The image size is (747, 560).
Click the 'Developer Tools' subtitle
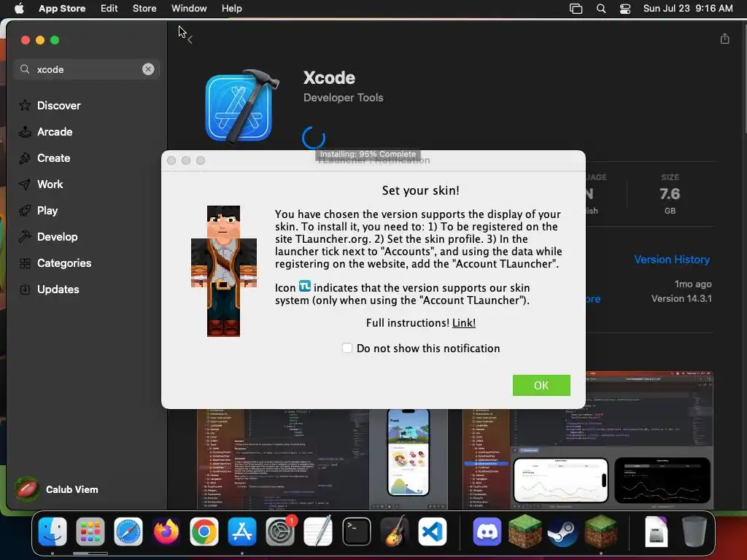pyautogui.click(x=343, y=98)
